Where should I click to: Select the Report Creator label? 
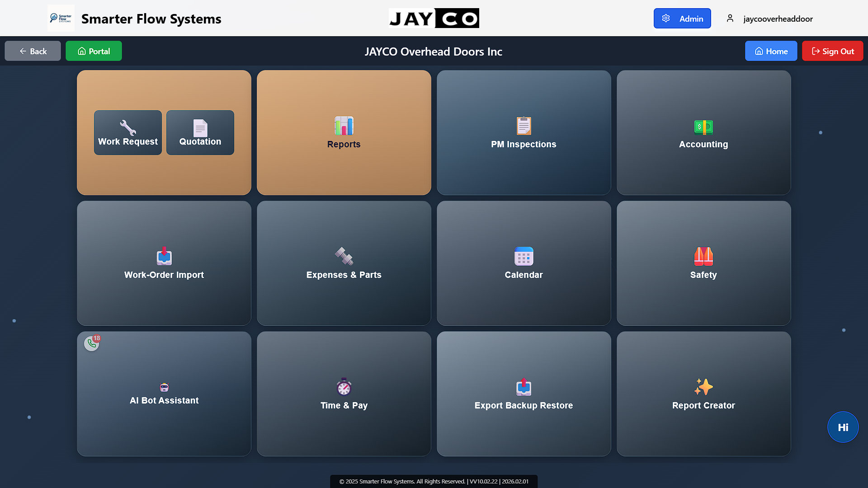click(703, 405)
